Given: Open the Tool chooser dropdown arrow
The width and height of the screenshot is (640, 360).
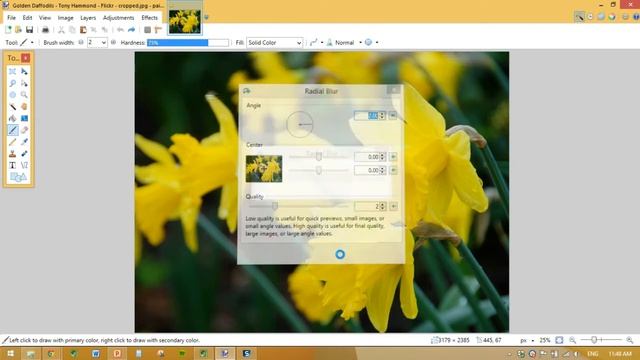Looking at the screenshot, I should (x=32, y=42).
